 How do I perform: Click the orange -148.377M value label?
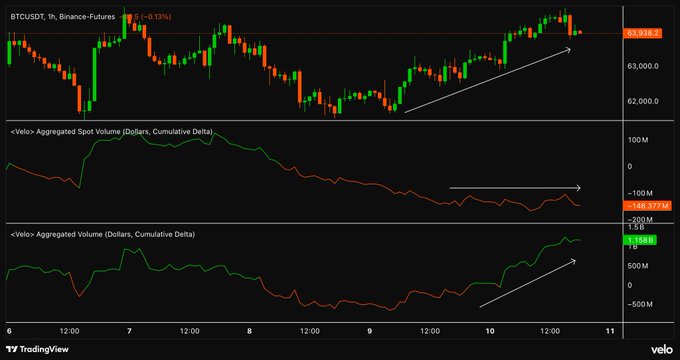tap(647, 206)
